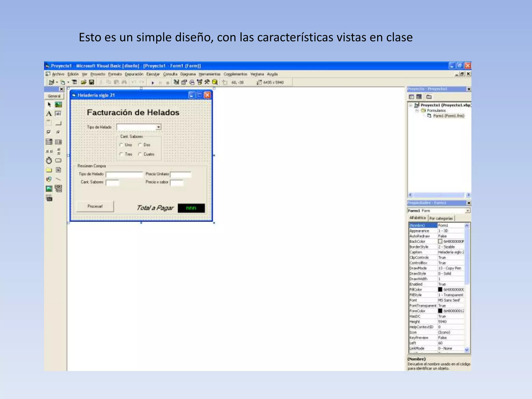Screen dimensions: 532x399
Task: Click the Open Project folder icon
Action: point(83,82)
